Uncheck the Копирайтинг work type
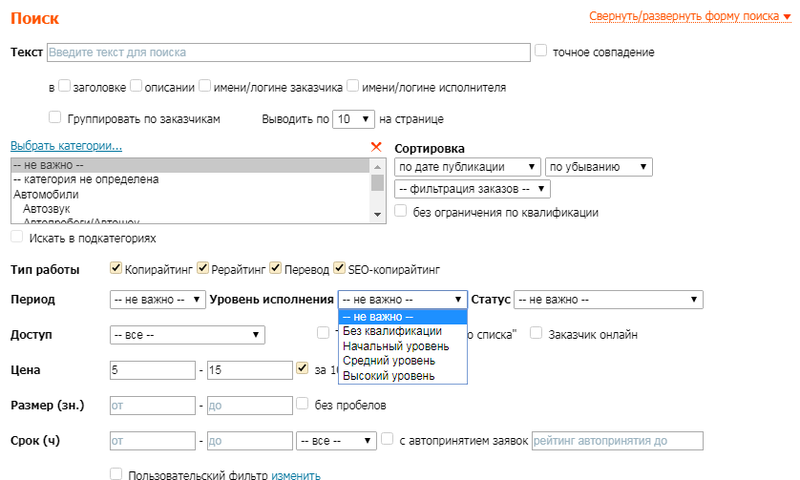The height and width of the screenshot is (480, 800). pos(116,268)
